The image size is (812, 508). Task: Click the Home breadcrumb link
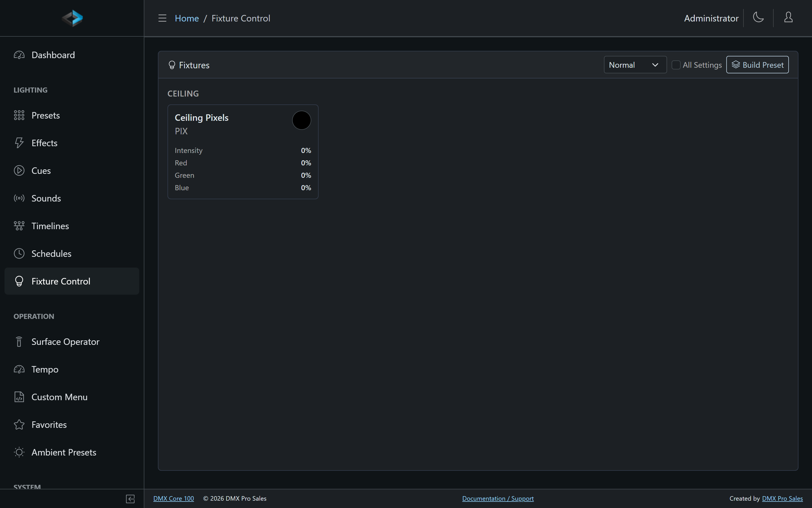(x=187, y=18)
